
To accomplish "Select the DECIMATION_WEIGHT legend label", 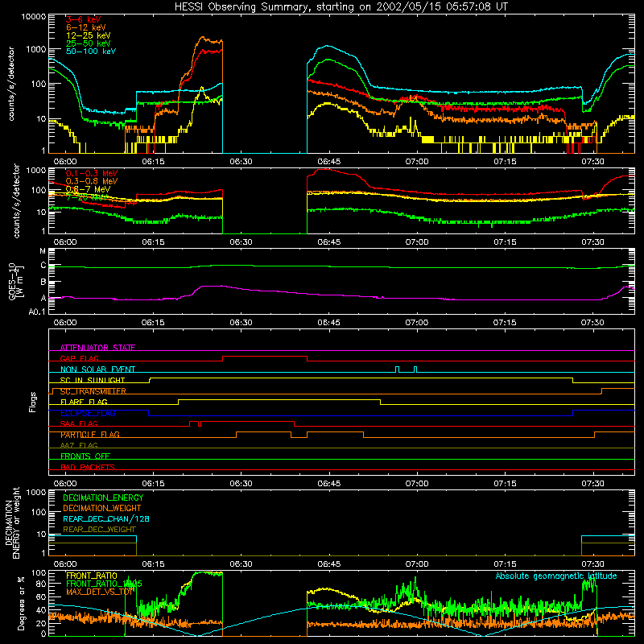I will (102, 508).
